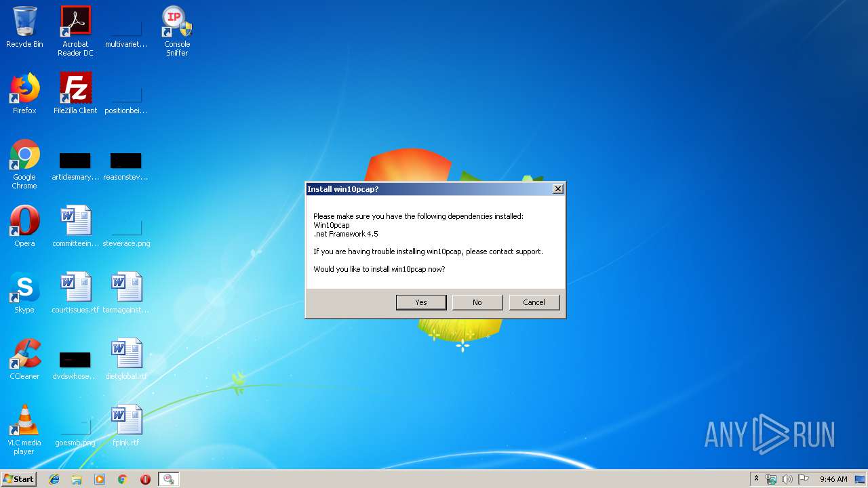This screenshot has height=488, width=868.
Task: Open Opera from the taskbar
Action: tap(145, 479)
